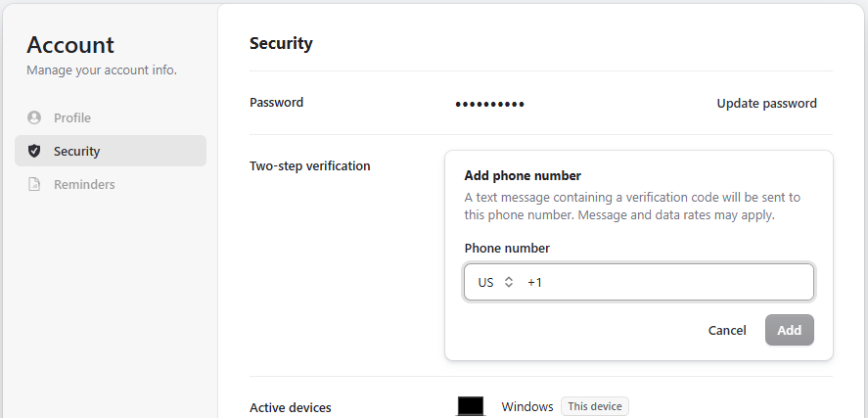This screenshot has width=868, height=418.
Task: Click the Reminders document icon
Action: click(x=34, y=184)
